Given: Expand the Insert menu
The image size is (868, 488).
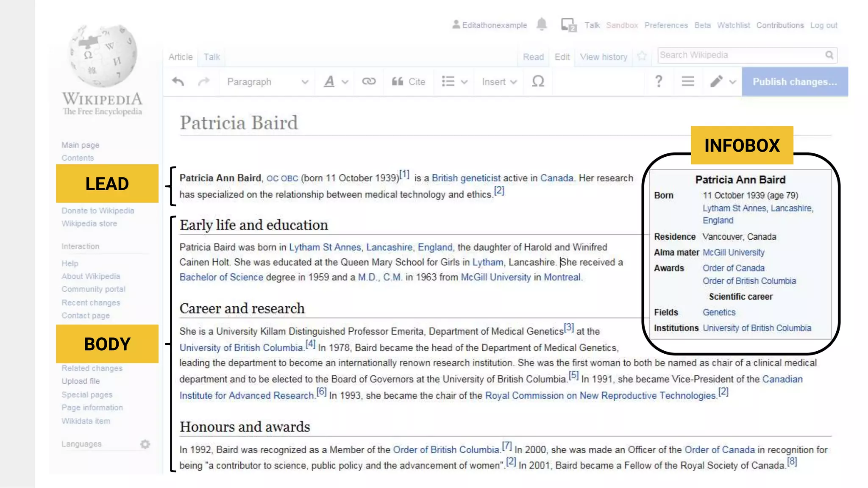Looking at the screenshot, I should click(499, 82).
